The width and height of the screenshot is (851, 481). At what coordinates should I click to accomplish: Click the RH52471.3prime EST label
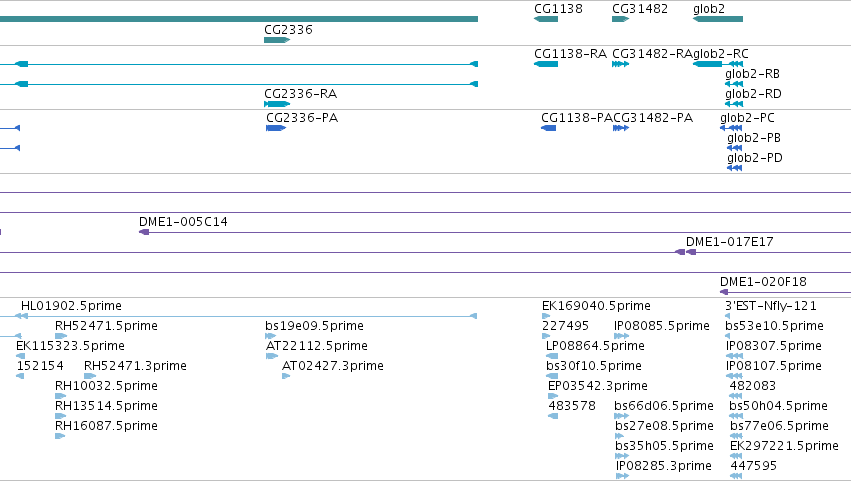pos(135,366)
